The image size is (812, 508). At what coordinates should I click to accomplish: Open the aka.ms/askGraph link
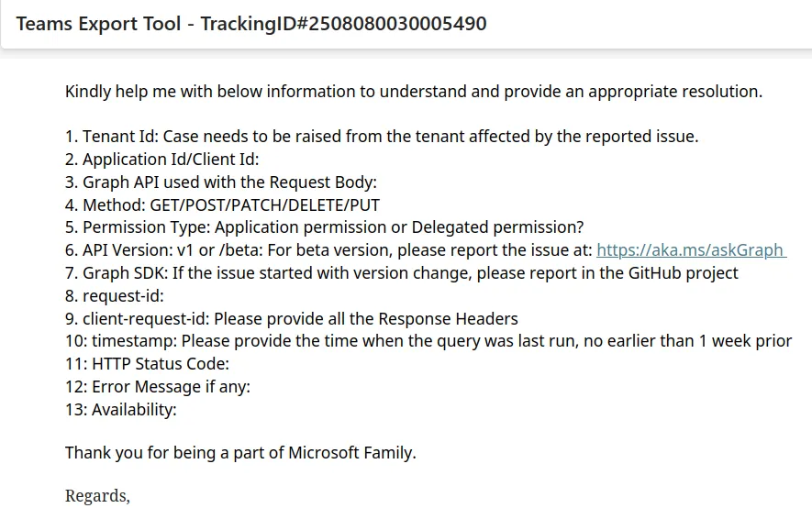point(690,250)
